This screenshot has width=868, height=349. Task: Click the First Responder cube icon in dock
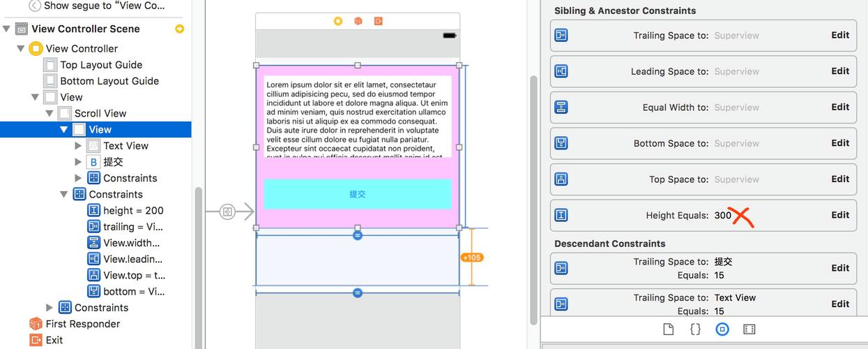pos(358,21)
